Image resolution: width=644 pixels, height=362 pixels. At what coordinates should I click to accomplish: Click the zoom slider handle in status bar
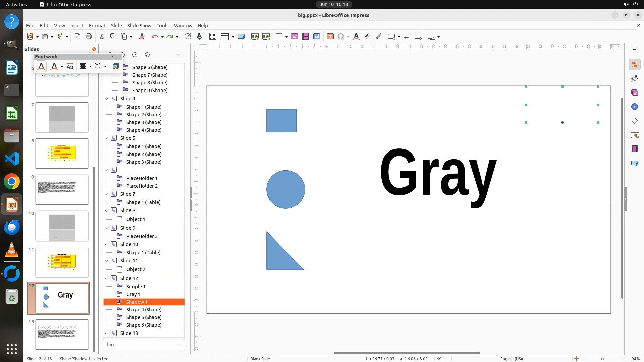[603, 359]
